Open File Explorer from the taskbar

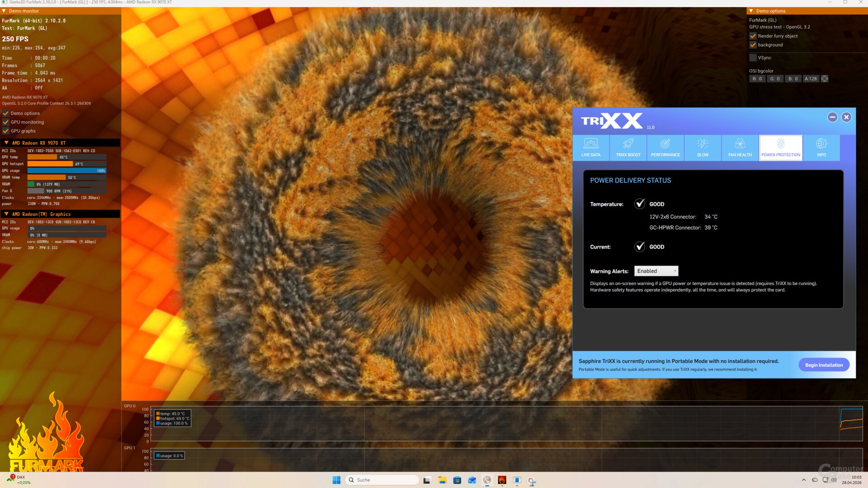[x=442, y=480]
